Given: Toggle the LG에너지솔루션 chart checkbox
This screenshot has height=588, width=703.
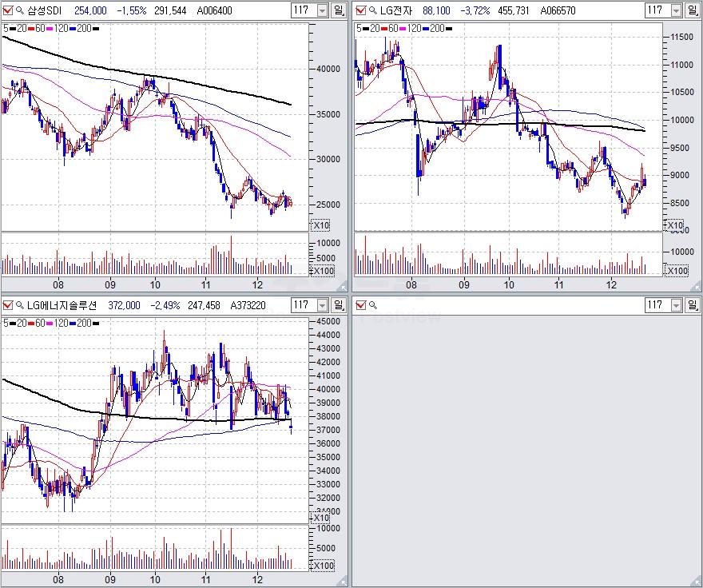Looking at the screenshot, I should 8,304.
